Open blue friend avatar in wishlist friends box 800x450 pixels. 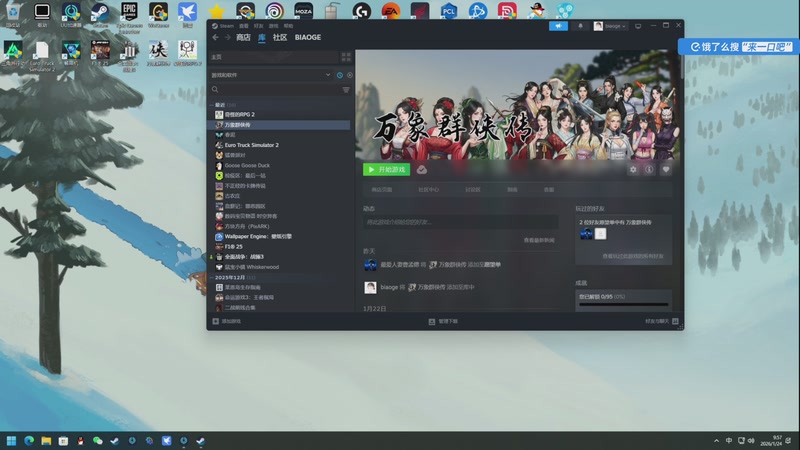pyautogui.click(x=586, y=234)
